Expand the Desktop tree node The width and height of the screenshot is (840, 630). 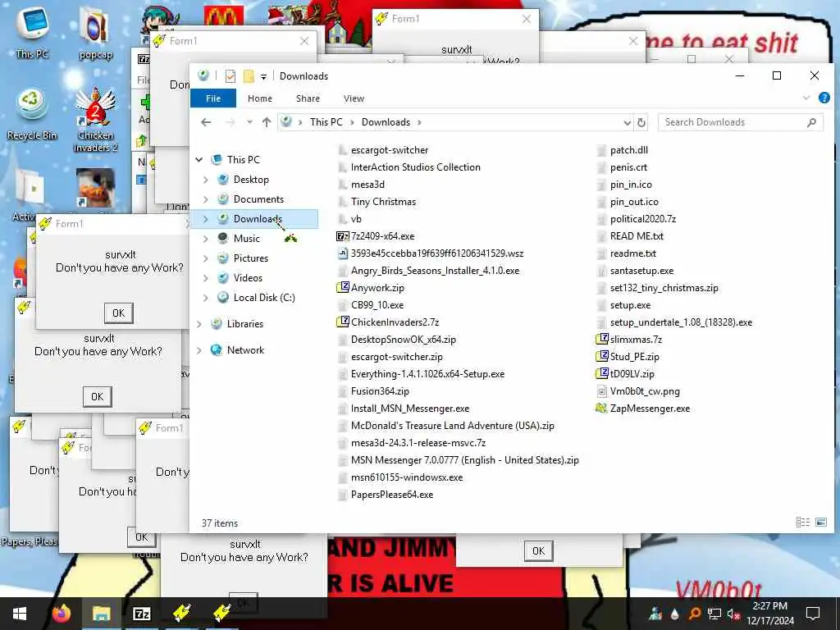click(x=206, y=180)
